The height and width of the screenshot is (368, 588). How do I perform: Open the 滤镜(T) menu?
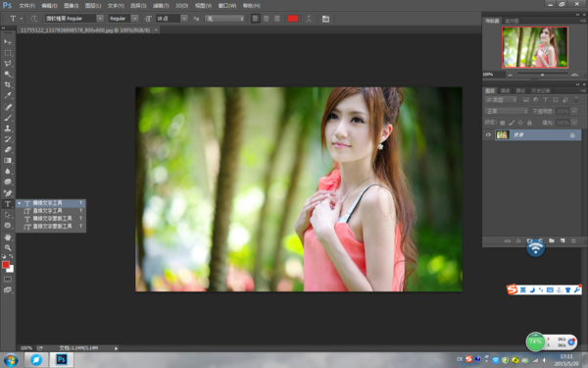point(161,6)
